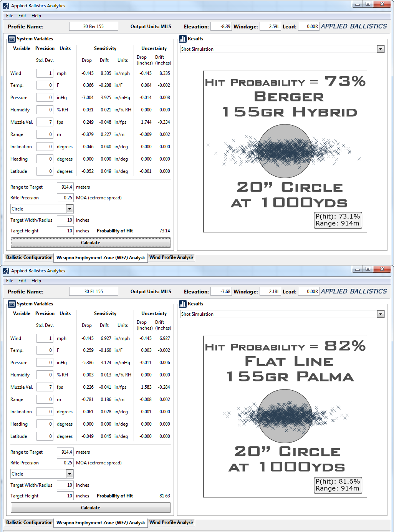Click the Applied Ballistics title icon in the 30 Ber 155 window
The width and height of the screenshot is (394, 532).
coord(6,6)
